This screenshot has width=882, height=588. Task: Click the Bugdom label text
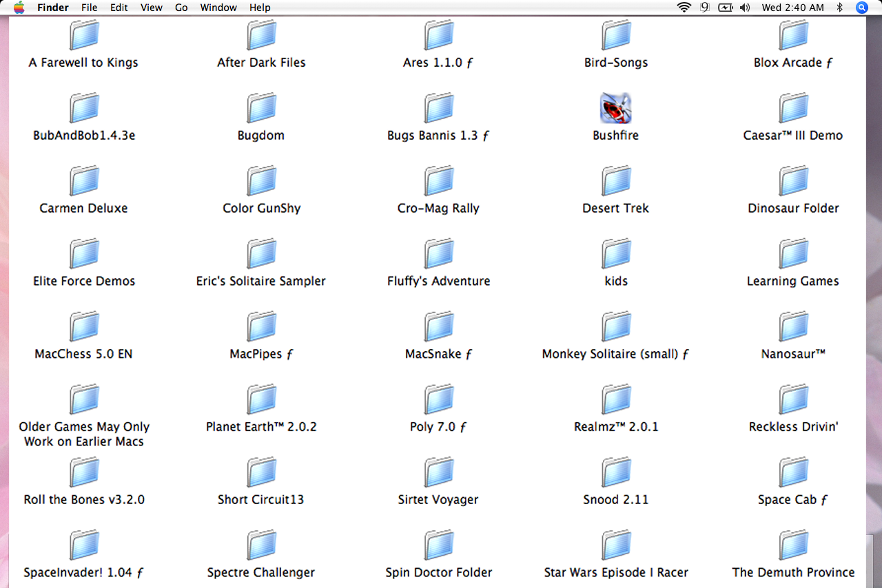(261, 136)
